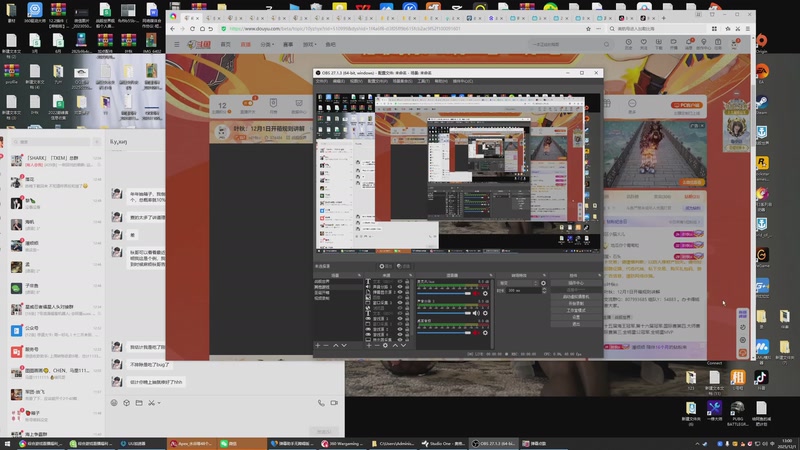Click the transition properties gear beside 渐变
The height and width of the screenshot is (450, 800).
pyautogui.click(x=543, y=283)
